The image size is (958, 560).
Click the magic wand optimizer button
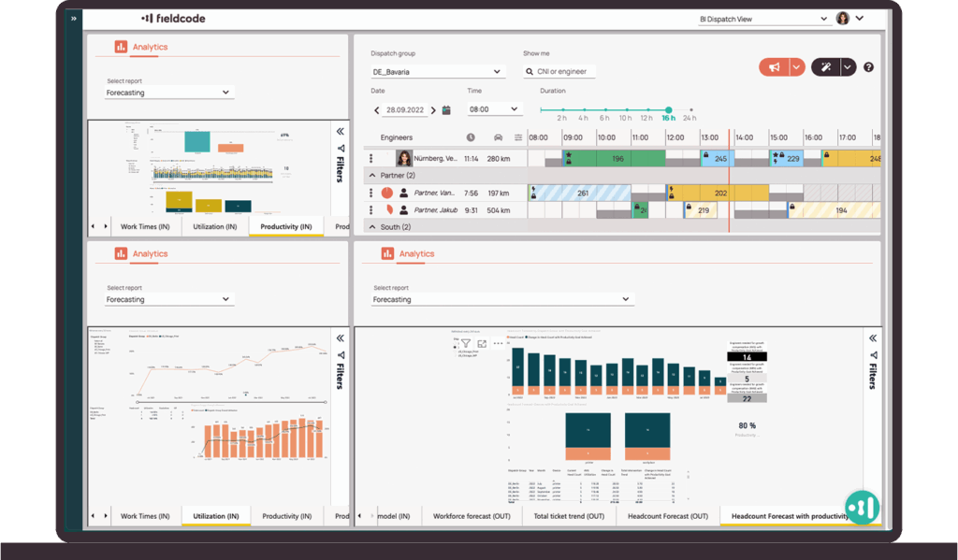pos(826,67)
